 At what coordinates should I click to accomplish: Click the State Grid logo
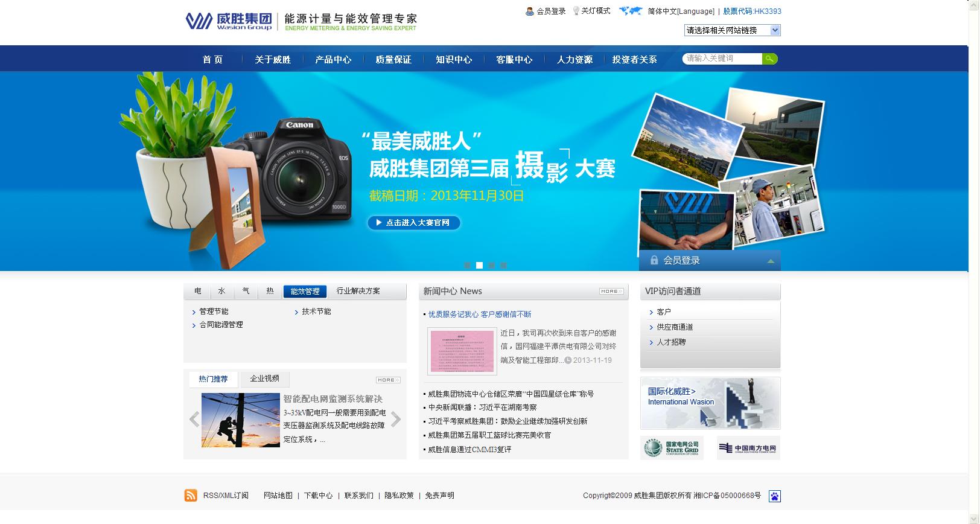click(x=672, y=448)
